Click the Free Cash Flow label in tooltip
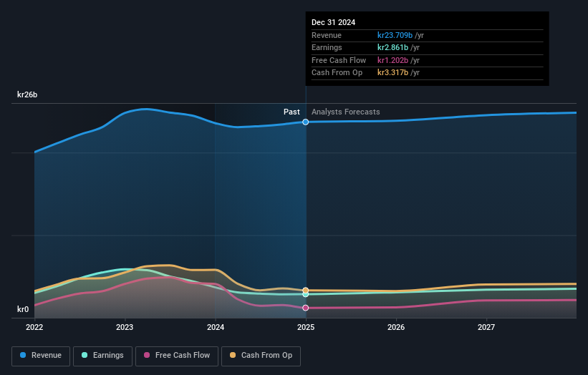Viewport: 588px width, 375px height. (x=339, y=60)
